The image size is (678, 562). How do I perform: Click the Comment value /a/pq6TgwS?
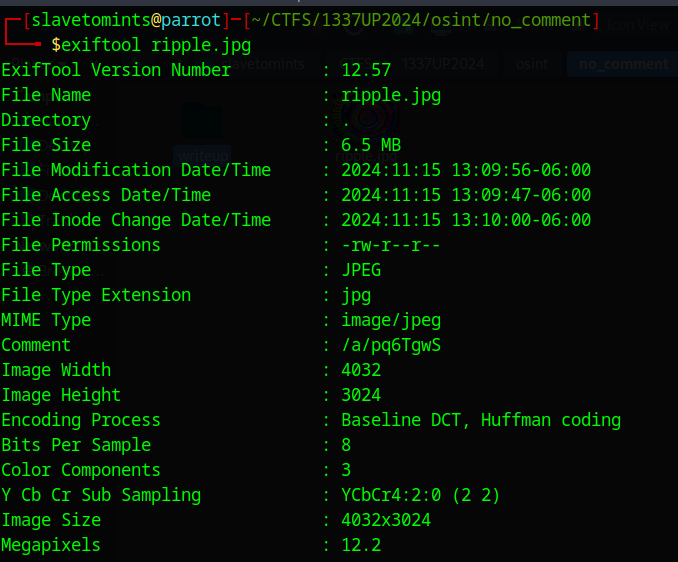click(x=391, y=345)
